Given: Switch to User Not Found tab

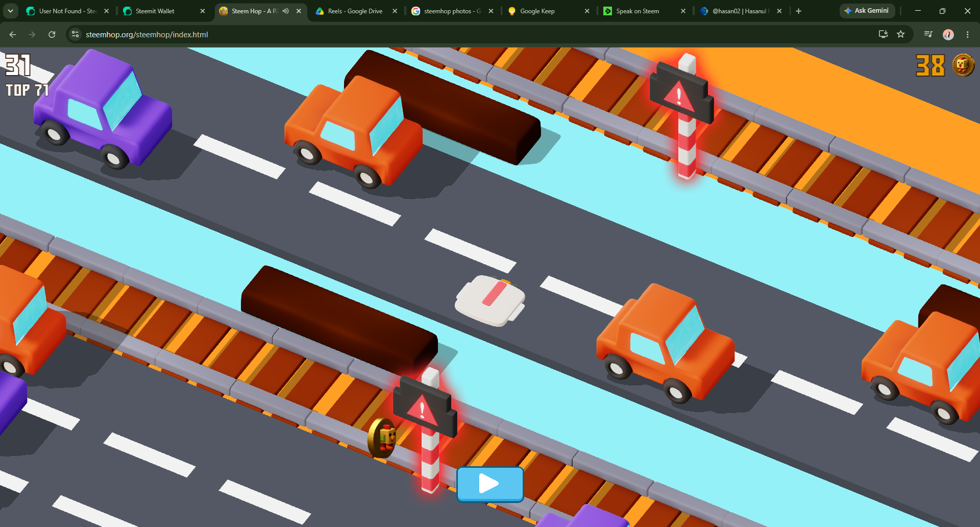Looking at the screenshot, I should (x=67, y=11).
